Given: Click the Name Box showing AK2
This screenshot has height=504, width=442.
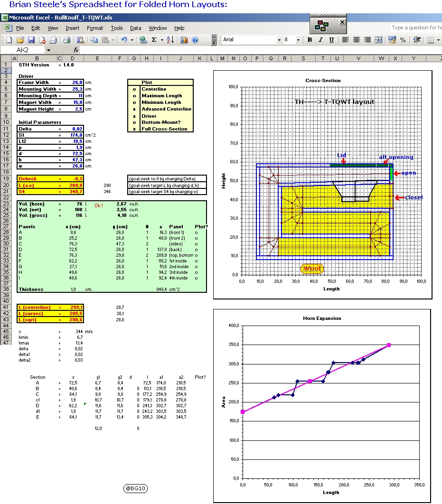Looking at the screenshot, I should [23, 50].
